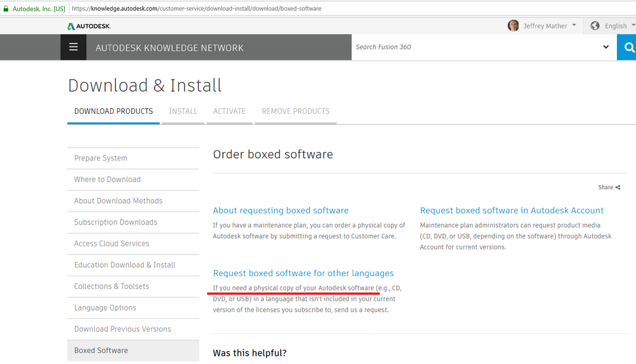Open Language Options in sidebar
Image resolution: width=636 pixels, height=364 pixels.
click(x=133, y=307)
